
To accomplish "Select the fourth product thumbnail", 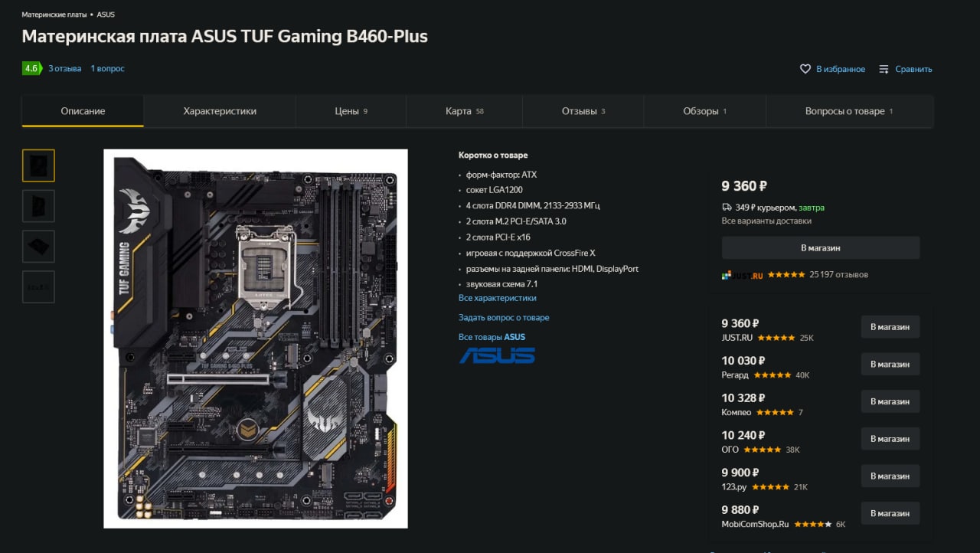I will [38, 287].
